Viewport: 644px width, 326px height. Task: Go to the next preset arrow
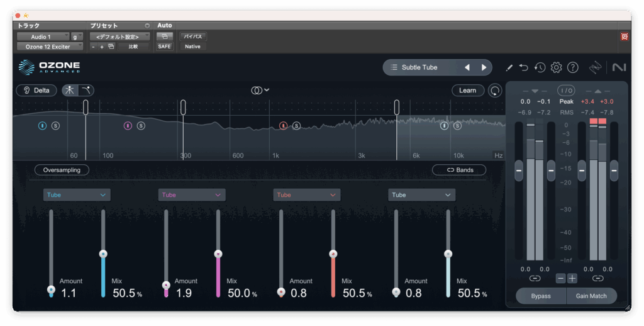484,67
